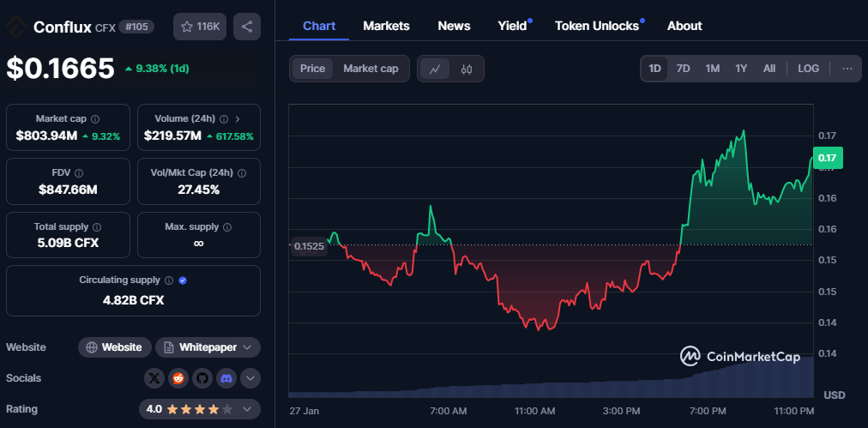868x428 pixels.
Task: Click the Max. supply info icon
Action: [227, 227]
